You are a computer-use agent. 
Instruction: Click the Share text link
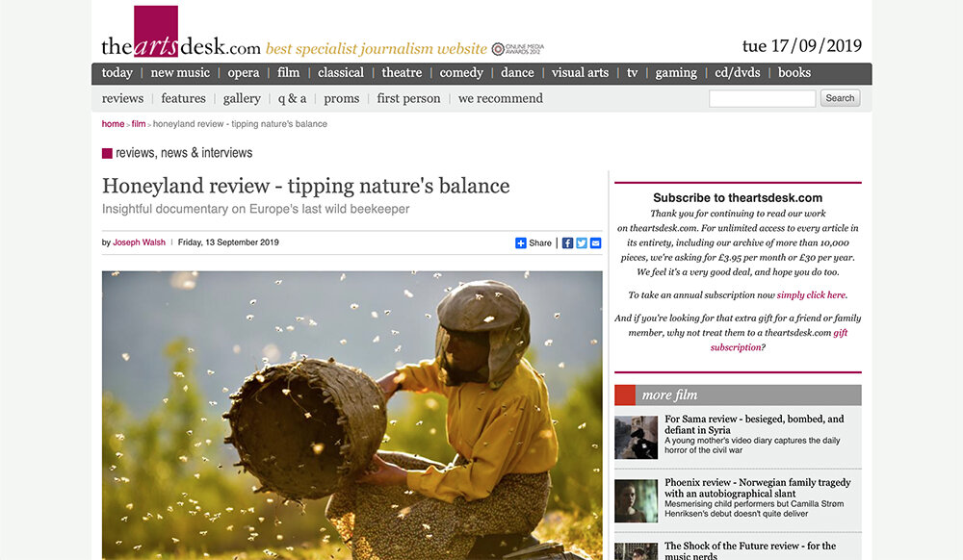pos(540,242)
